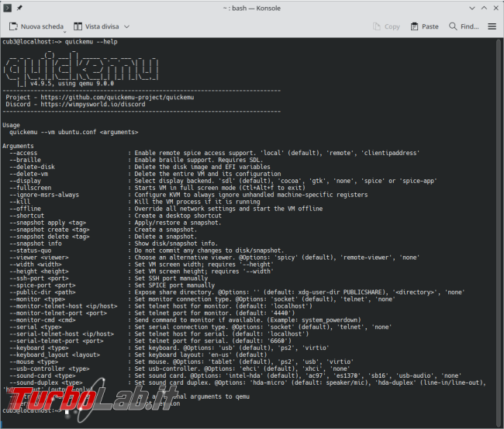
Task: Click the '--status-quo' argument text
Action: click(30, 251)
